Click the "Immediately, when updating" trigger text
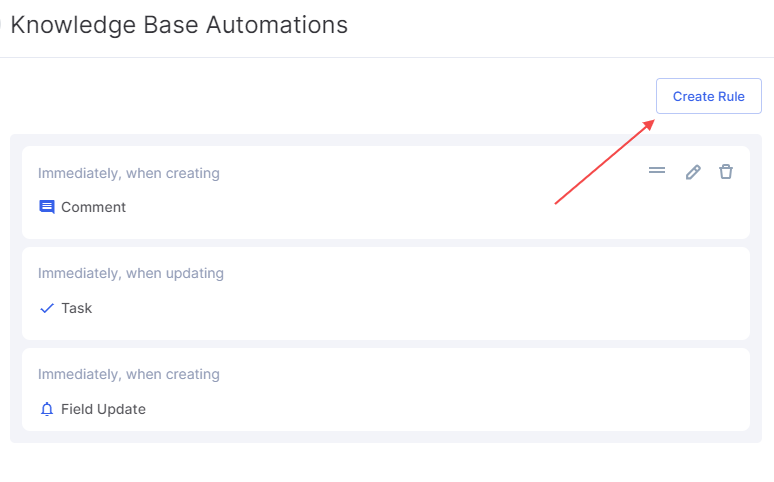 coord(131,273)
